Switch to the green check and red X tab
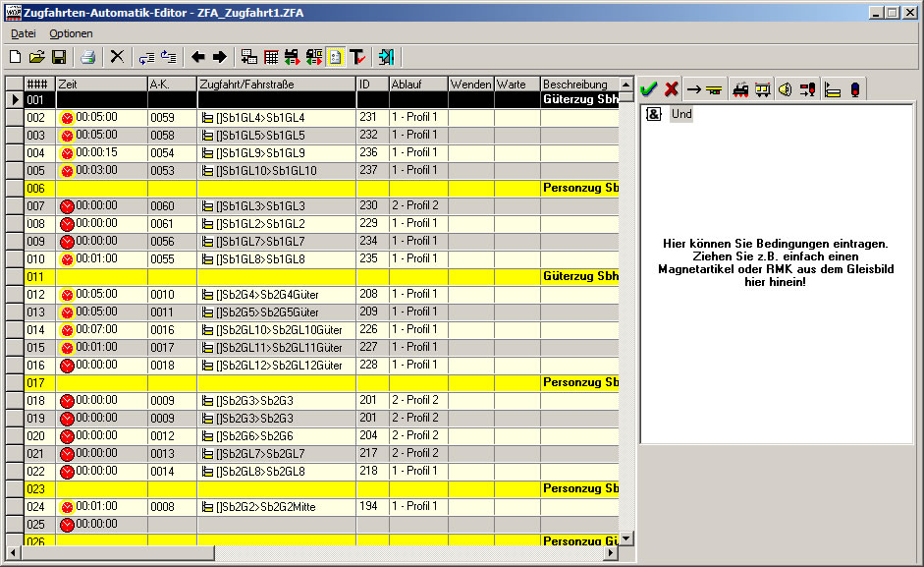 pos(660,89)
